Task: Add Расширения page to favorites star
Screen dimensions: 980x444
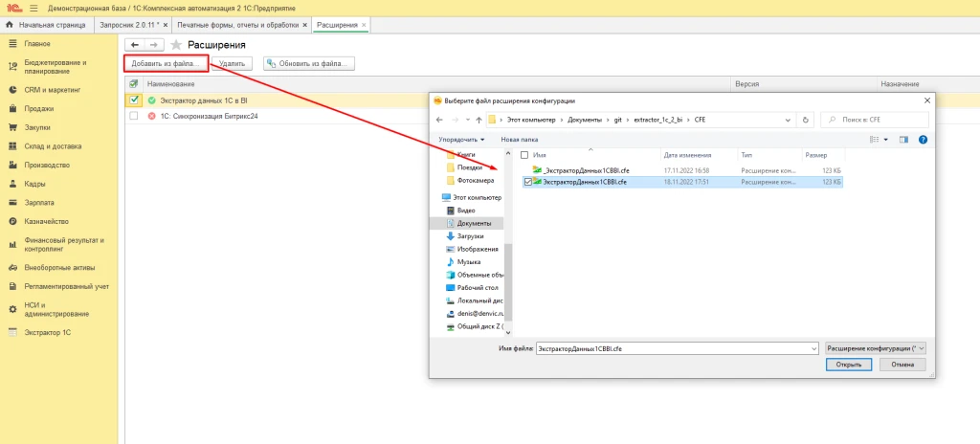Action: (176, 45)
